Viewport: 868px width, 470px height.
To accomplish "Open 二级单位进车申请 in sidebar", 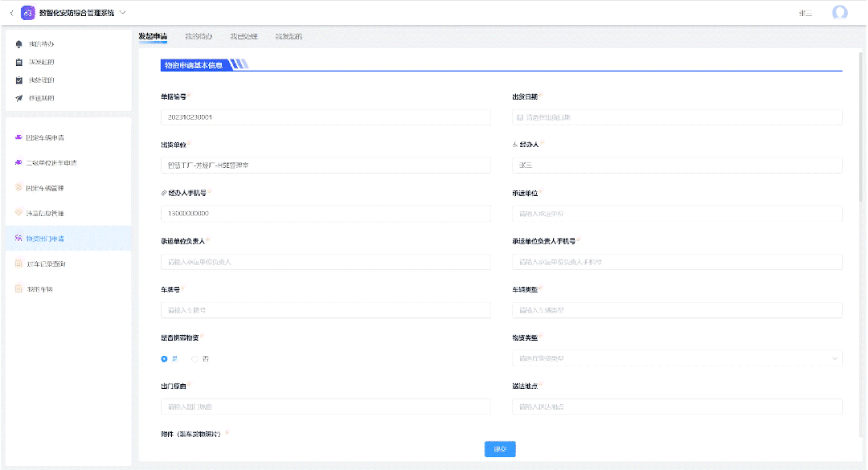I will coord(51,163).
